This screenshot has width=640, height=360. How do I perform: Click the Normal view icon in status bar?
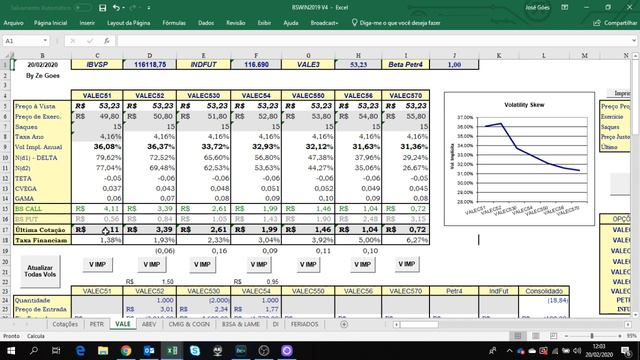[x=518, y=336]
